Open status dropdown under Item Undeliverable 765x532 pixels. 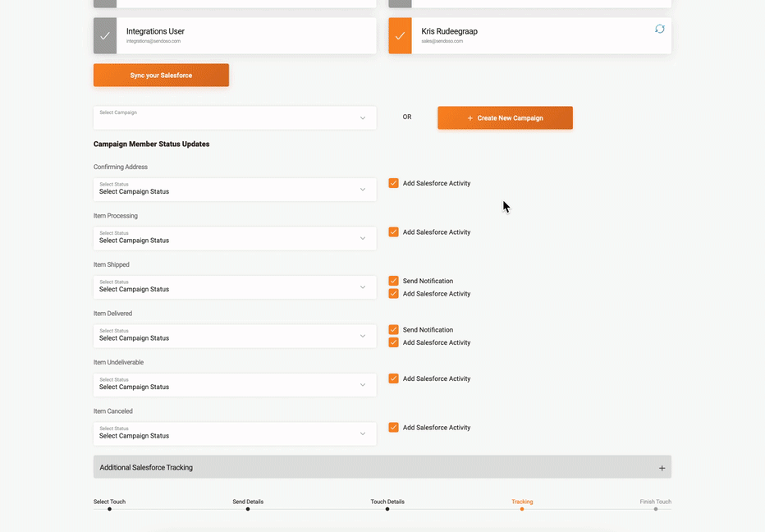(235, 384)
